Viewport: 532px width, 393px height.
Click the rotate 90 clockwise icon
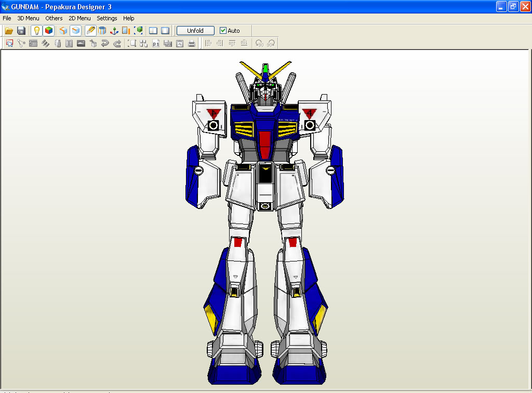tap(271, 43)
